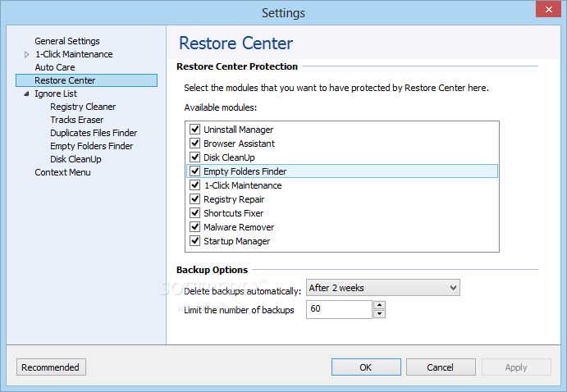567x392 pixels.
Task: Decrease the backup limit with down arrow
Action: (379, 314)
